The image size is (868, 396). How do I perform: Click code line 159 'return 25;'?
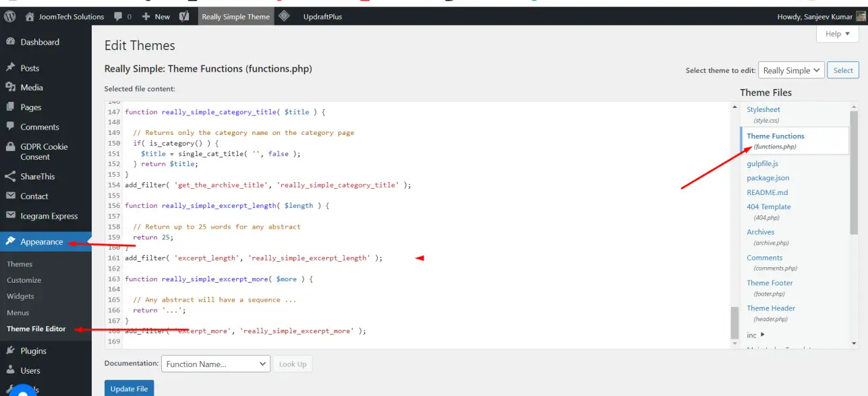(x=153, y=237)
